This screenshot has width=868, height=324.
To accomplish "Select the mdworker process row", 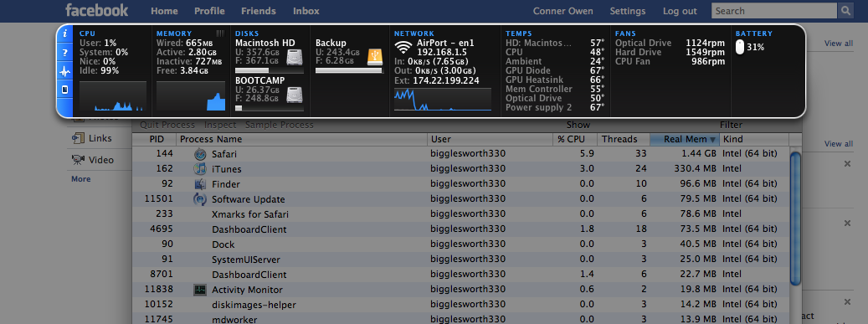I will pyautogui.click(x=460, y=319).
